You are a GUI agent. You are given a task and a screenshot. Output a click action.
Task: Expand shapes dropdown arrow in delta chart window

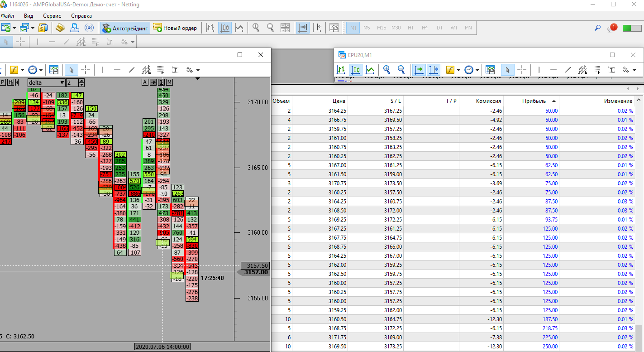click(198, 70)
